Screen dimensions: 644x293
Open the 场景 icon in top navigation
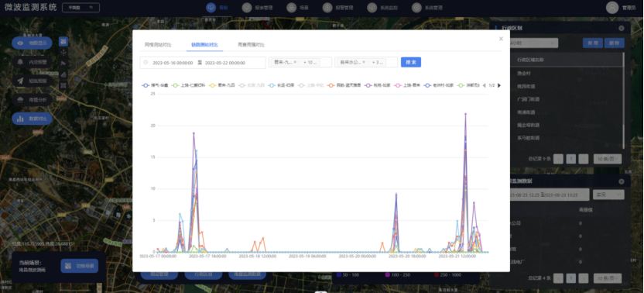(x=291, y=8)
